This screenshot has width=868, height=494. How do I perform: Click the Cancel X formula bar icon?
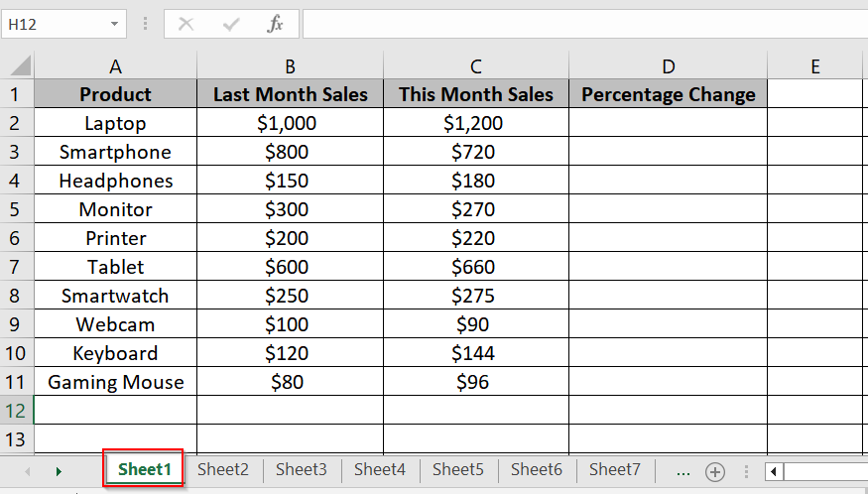pos(186,24)
